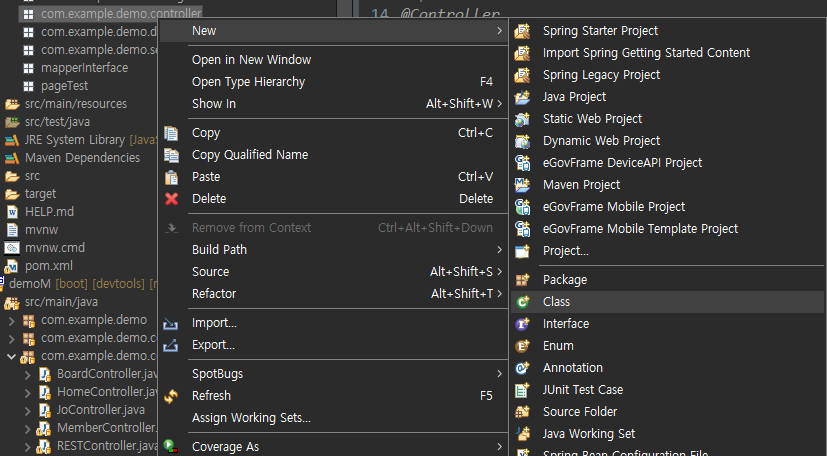Click the Static Web Project icon
Viewport: 827px width, 456px height.
coord(522,119)
